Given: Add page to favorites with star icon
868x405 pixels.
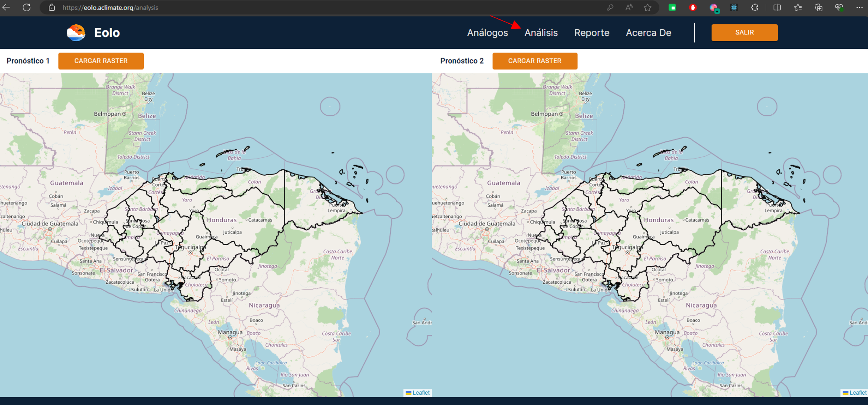Looking at the screenshot, I should coord(647,7).
